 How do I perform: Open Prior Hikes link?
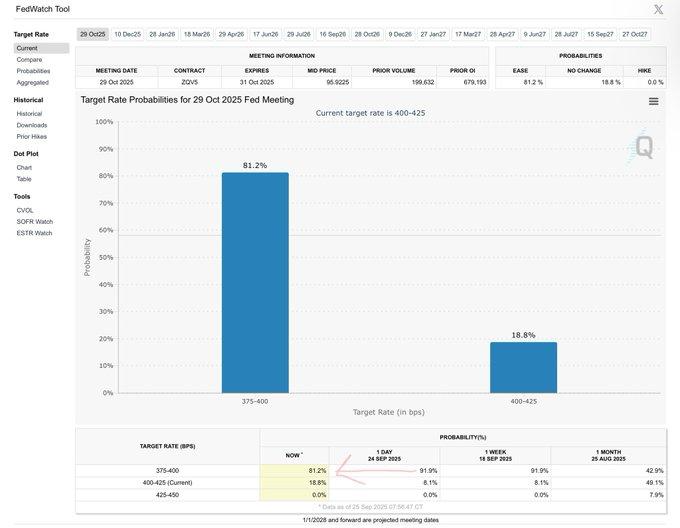point(32,136)
